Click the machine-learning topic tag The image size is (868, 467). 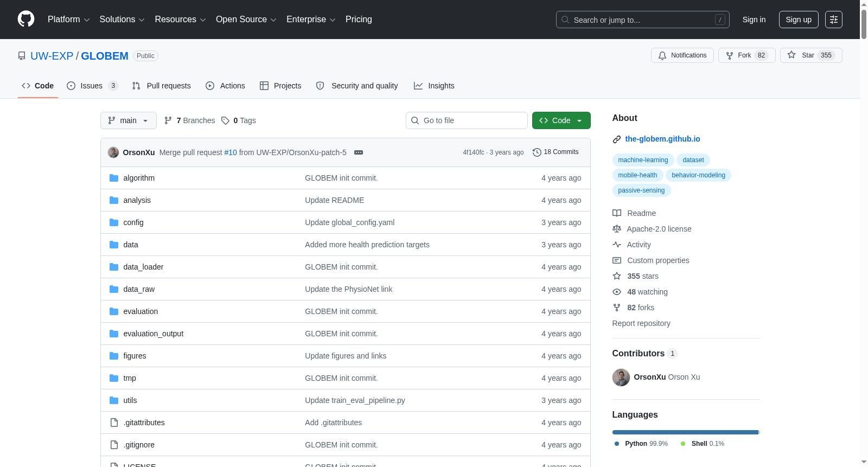pos(643,160)
